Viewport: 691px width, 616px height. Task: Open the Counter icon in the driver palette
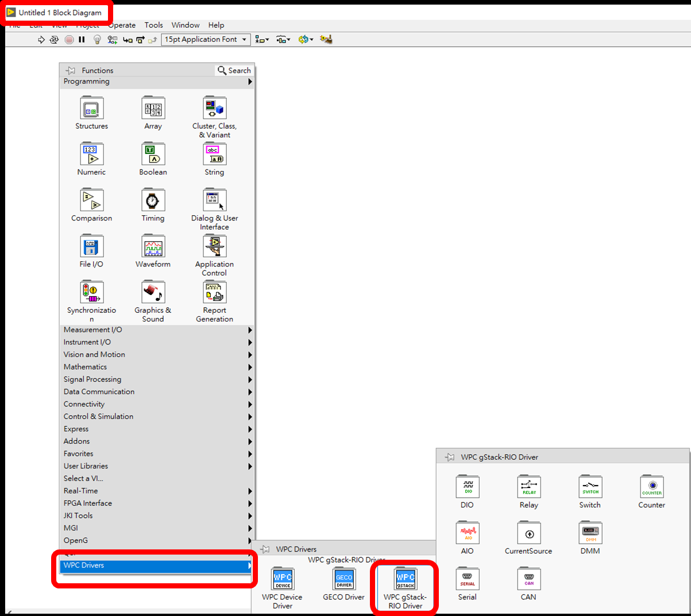pyautogui.click(x=652, y=487)
